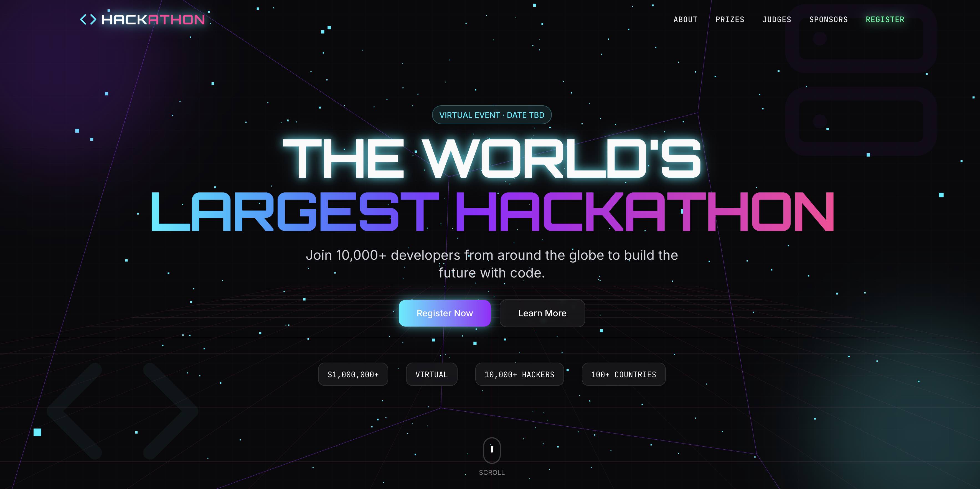Click the mouse scroll indicator icon
Screen dimensions: 980x489
491,450
